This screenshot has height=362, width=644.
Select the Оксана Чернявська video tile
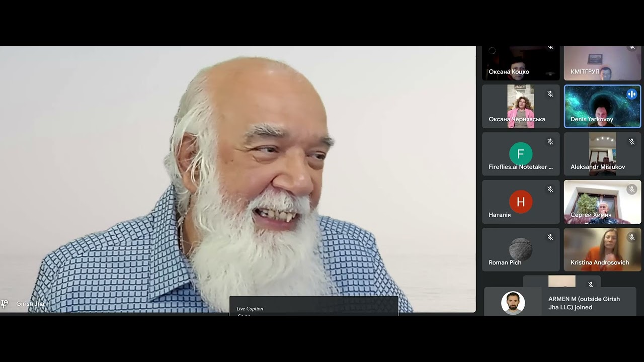tap(521, 106)
